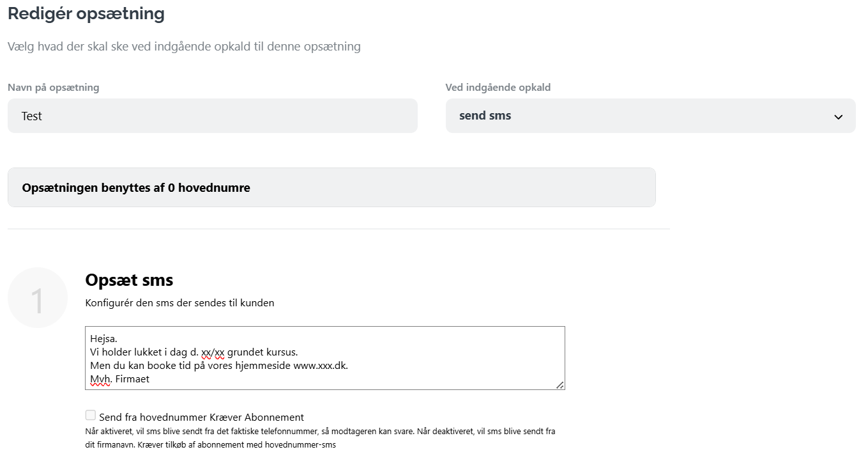Click the "Opsæt sms" section heading
Viewport: 868px width, 461px height.
point(129,280)
